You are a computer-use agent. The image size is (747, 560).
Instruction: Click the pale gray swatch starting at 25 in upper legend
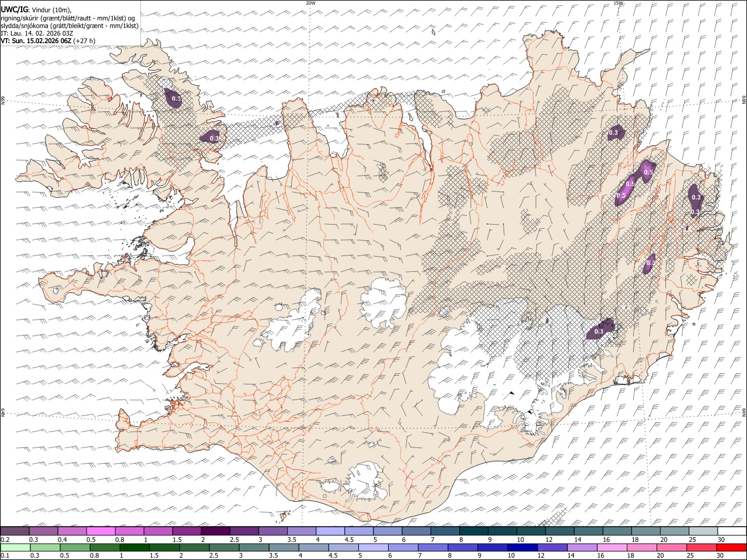pos(703,531)
